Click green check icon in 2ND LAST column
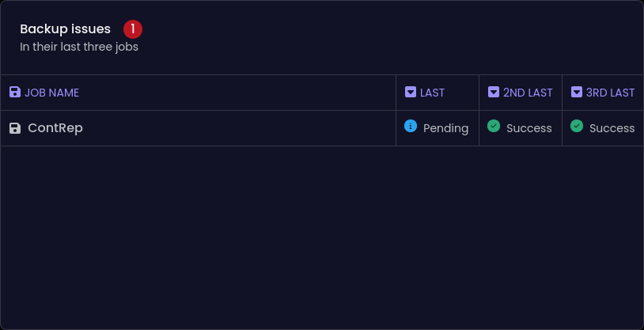644x330 pixels. 494,127
